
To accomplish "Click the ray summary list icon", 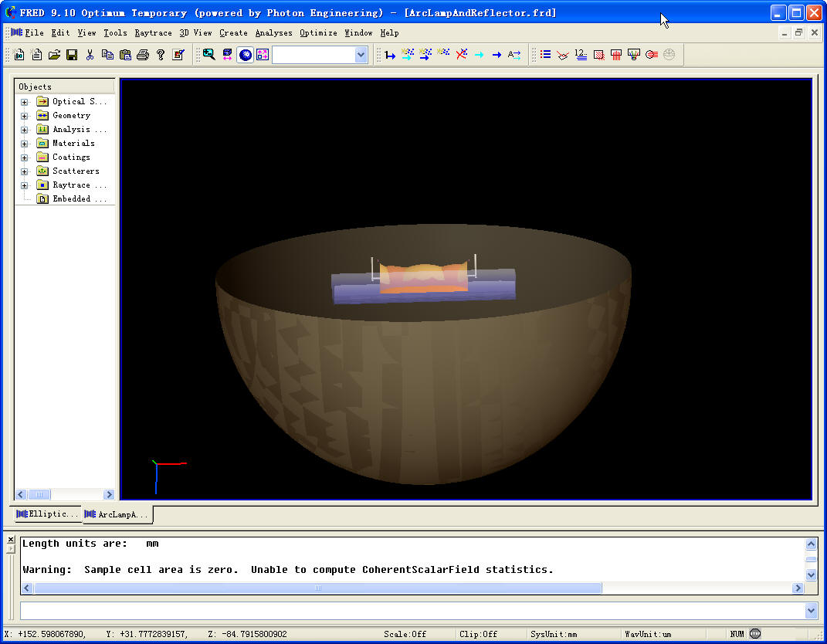I will 545,54.
